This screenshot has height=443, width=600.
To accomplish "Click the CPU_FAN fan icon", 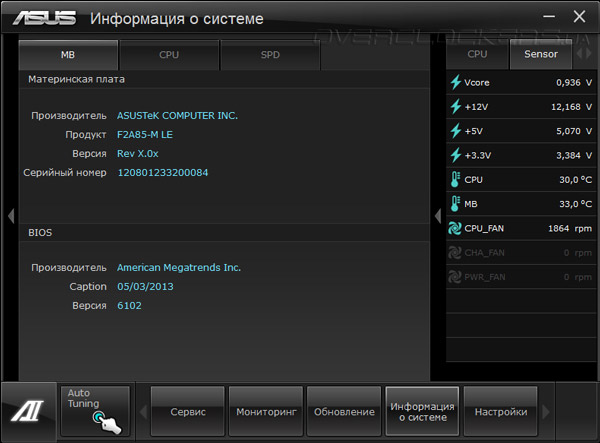I will (455, 228).
